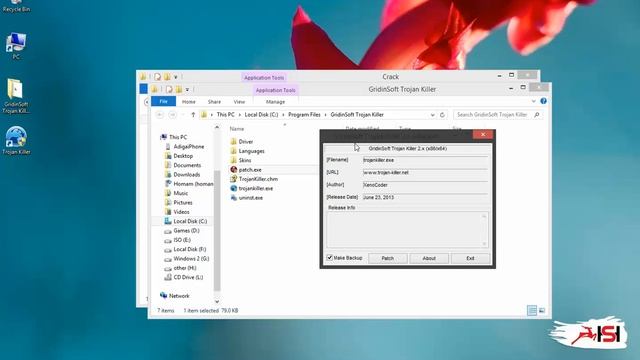Select Music in the navigation pane
The image size is (640, 360).
click(176, 193)
